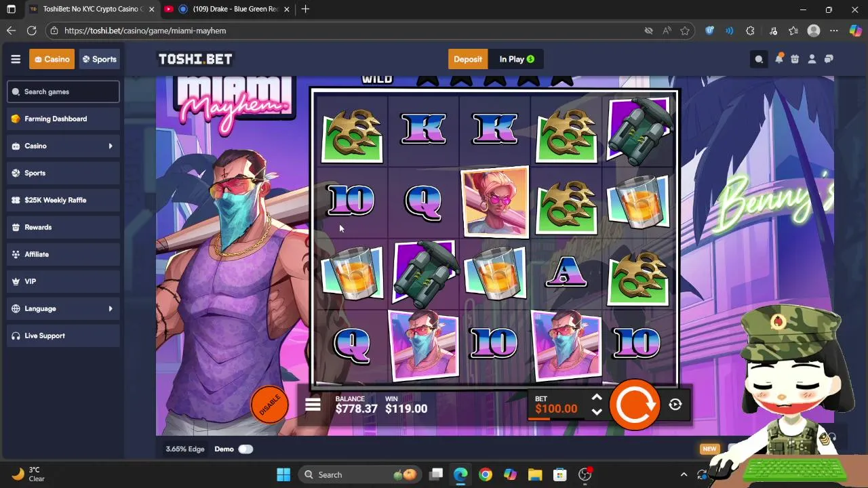Click the $778.37 balance value
This screenshot has height=488, width=868.
pos(356,409)
